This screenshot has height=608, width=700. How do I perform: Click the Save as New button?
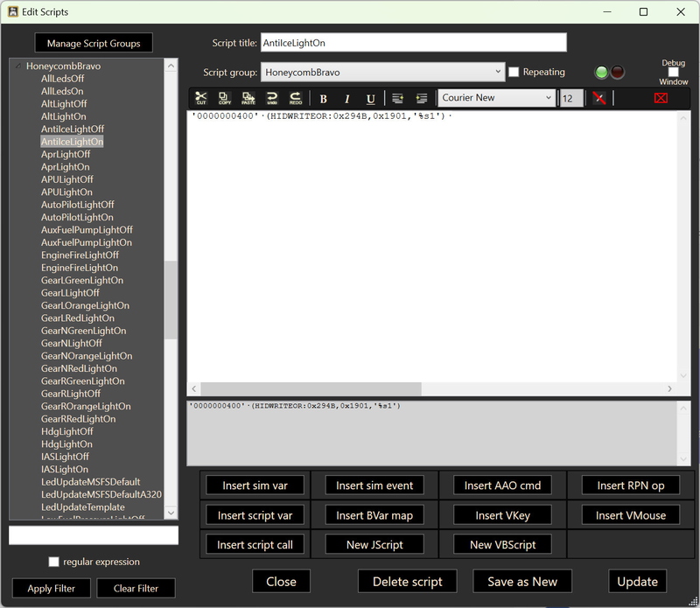click(521, 581)
